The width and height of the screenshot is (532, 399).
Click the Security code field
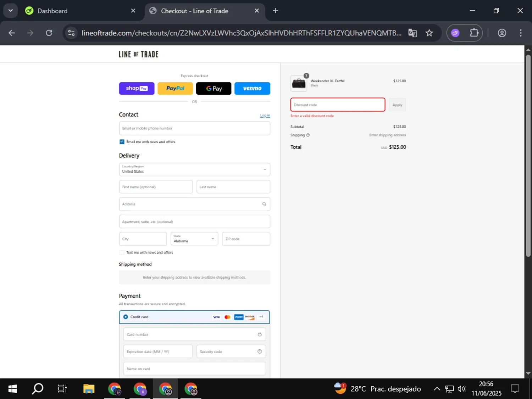point(231,351)
